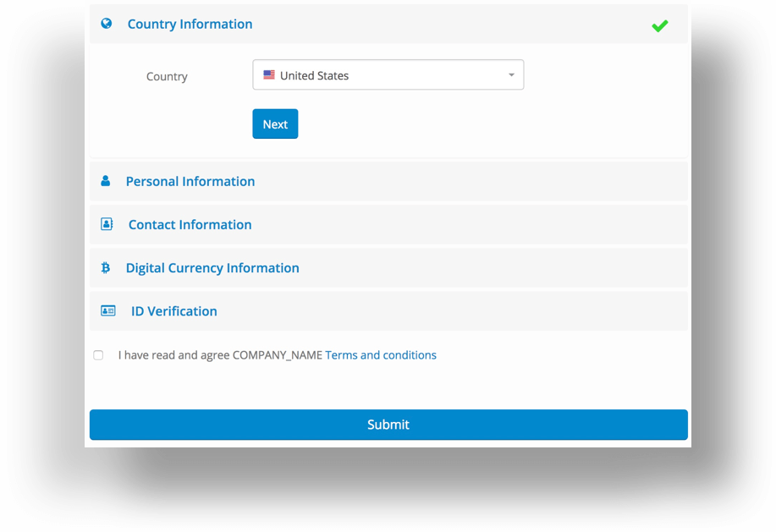Submit the form with the Submit button
Image resolution: width=776 pixels, height=532 pixels.
point(388,425)
